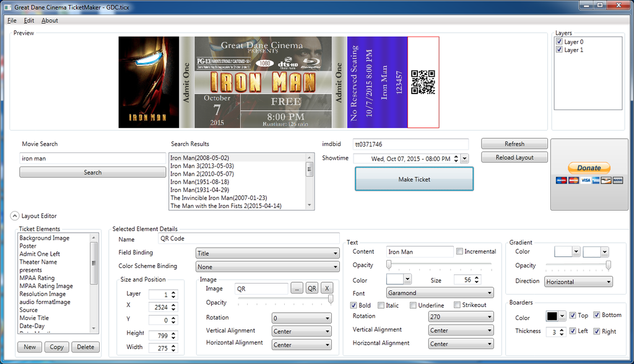Viewport: 634px width, 364px height.
Task: Open the Field Binding dropdown
Action: pos(267,253)
